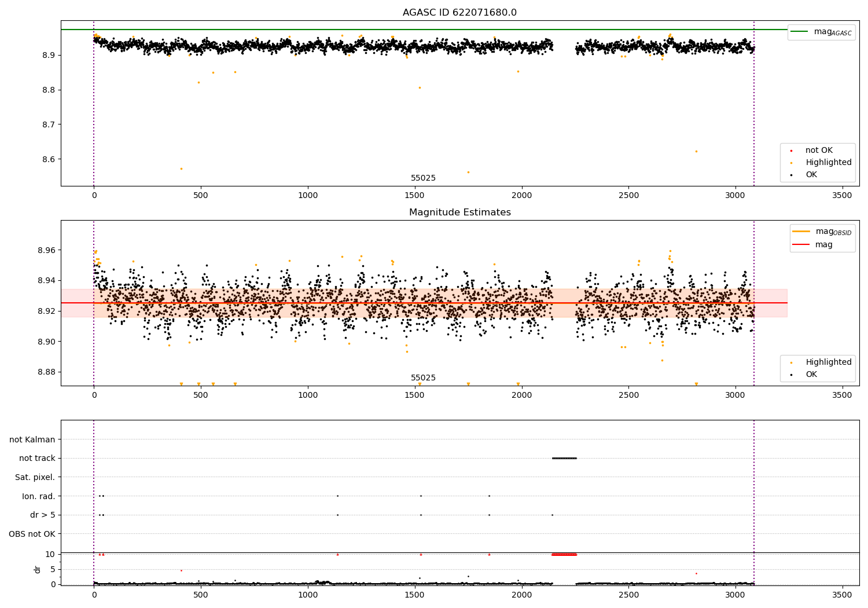
Task: Select the 'not OK' legend entry
Action: [x=819, y=151]
